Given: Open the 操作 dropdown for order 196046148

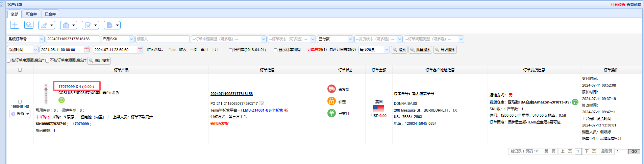Looking at the screenshot, I should coord(20,114).
